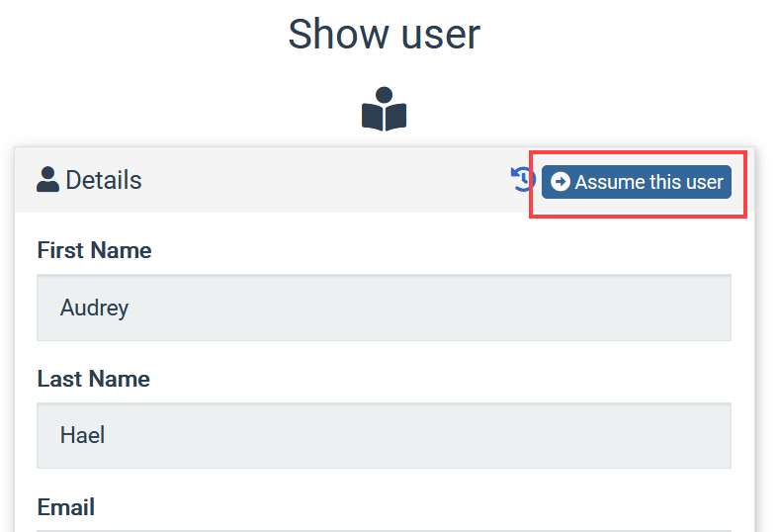Click blank header area left of history icon
778x532 pixels.
(322, 180)
